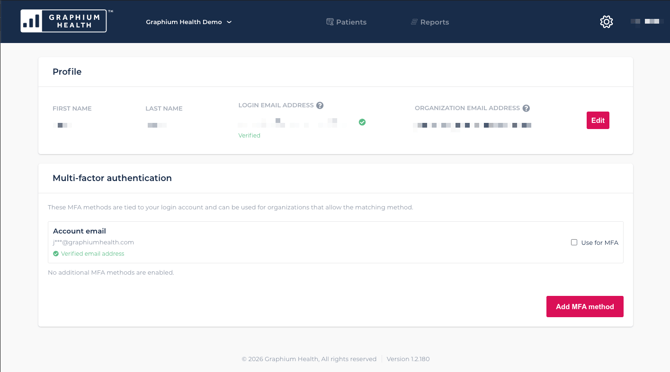The width and height of the screenshot is (670, 372).
Task: Click the copyright 2026 Graphium Health footer text
Action: 309,359
